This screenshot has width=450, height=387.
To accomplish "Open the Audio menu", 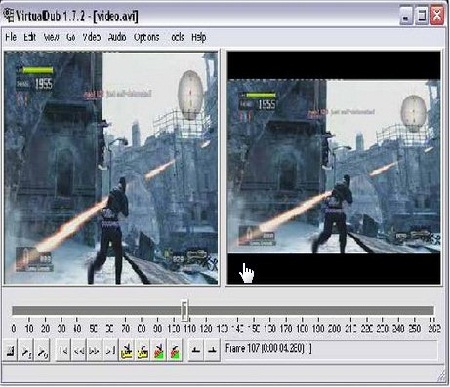I will (117, 37).
